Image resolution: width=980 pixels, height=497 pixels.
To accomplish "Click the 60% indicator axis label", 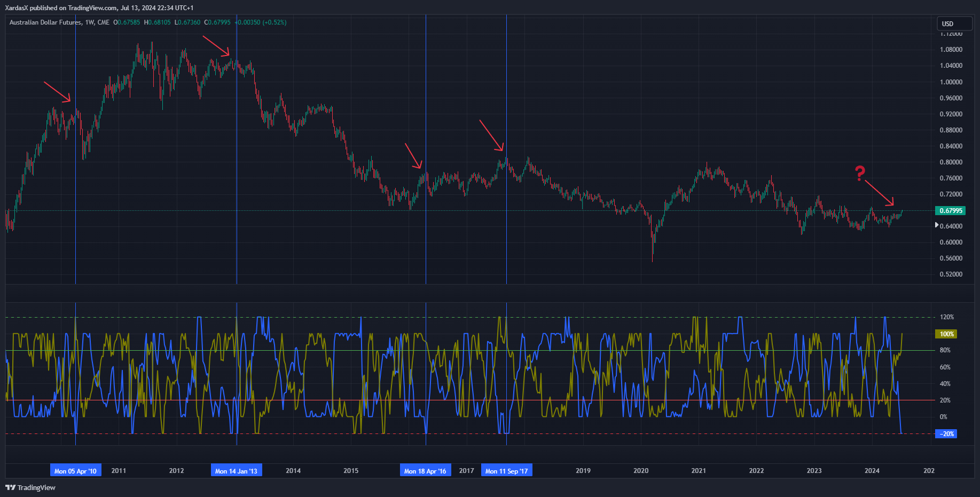I will pos(945,367).
